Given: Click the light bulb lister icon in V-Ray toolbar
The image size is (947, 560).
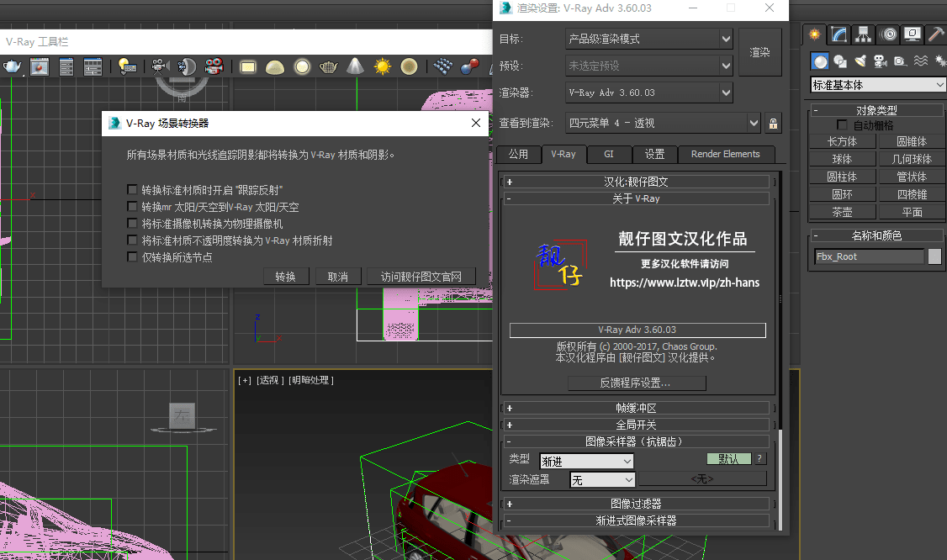Looking at the screenshot, I should (x=127, y=66).
